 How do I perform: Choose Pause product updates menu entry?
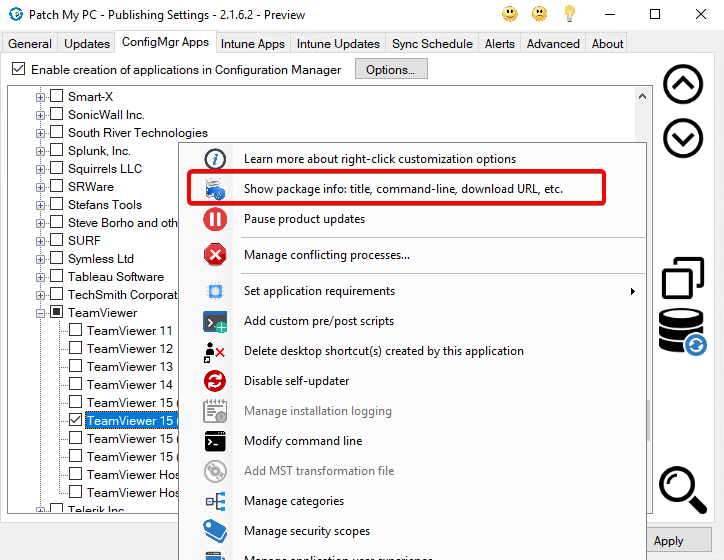[x=304, y=219]
